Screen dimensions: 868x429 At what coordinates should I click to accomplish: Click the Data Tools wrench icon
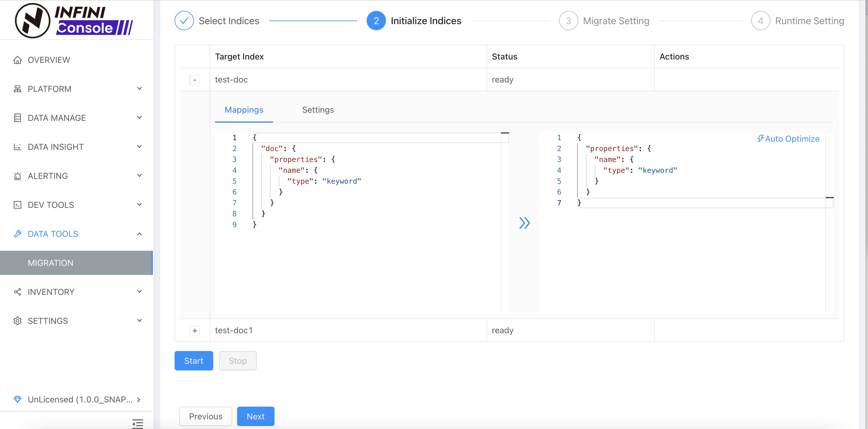coord(18,234)
